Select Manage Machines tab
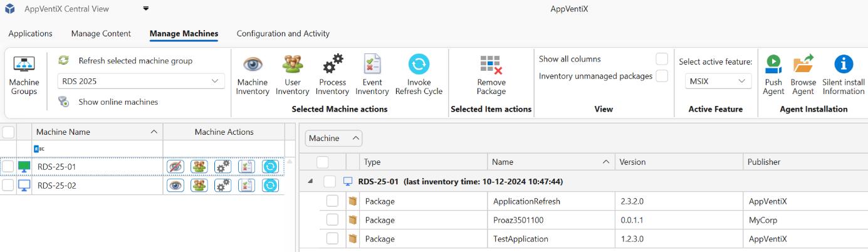The image size is (868, 252). click(184, 34)
